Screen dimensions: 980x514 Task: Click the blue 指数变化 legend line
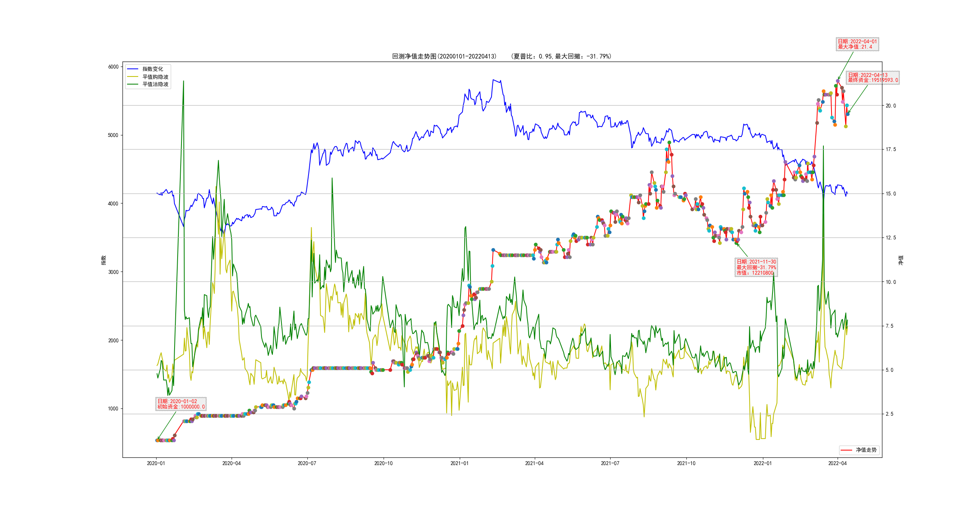(132, 69)
